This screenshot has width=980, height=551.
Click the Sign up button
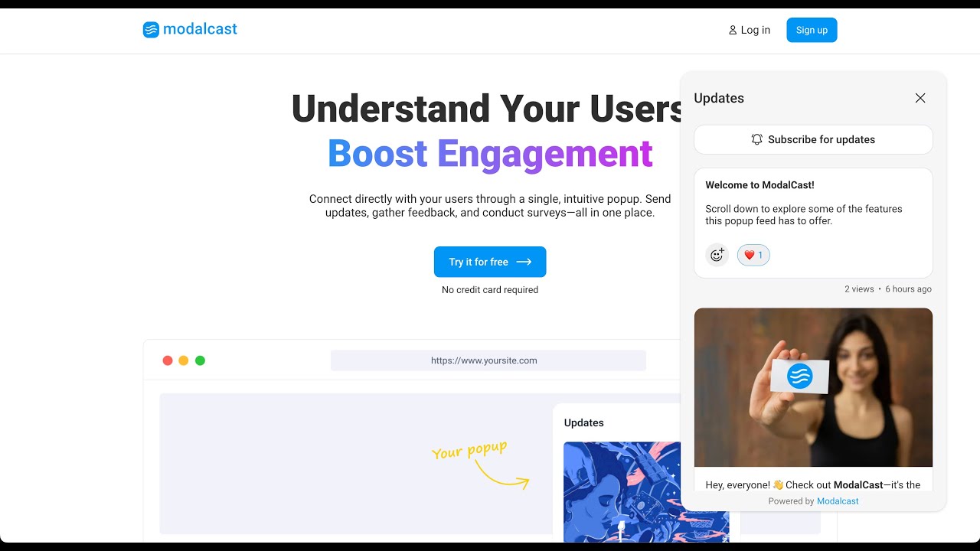pyautogui.click(x=812, y=30)
